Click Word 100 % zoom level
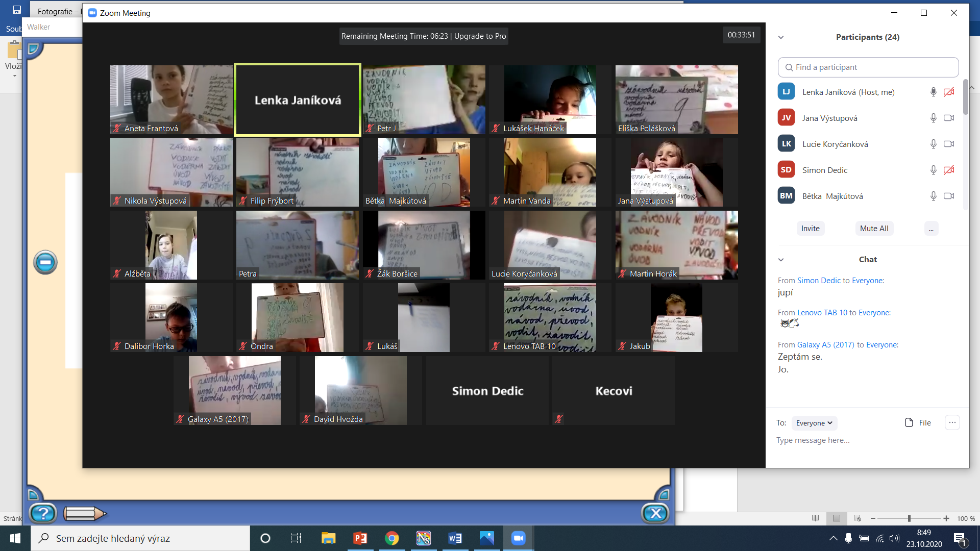The width and height of the screenshot is (980, 551). coord(966,518)
